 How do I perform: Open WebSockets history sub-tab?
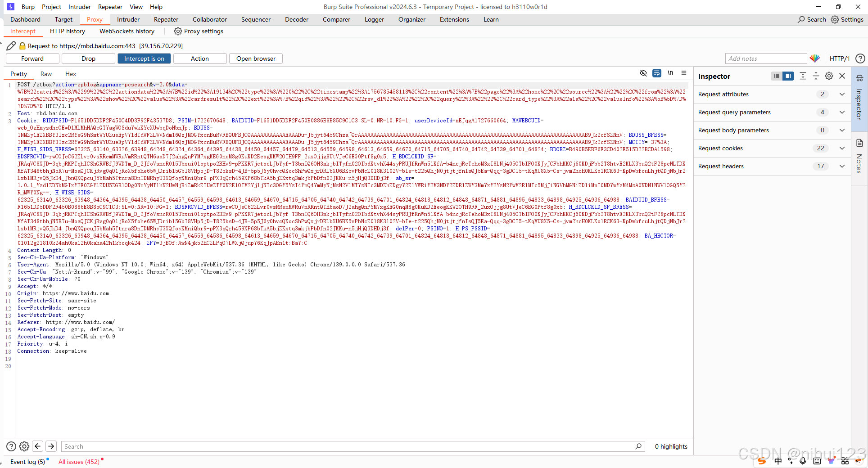[x=127, y=31]
